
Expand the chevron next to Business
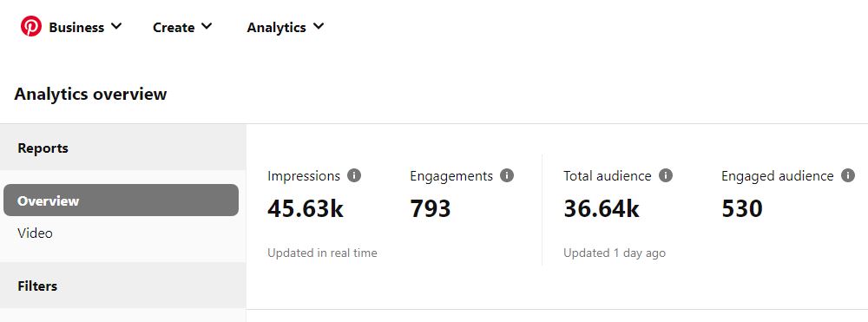pyautogui.click(x=116, y=26)
